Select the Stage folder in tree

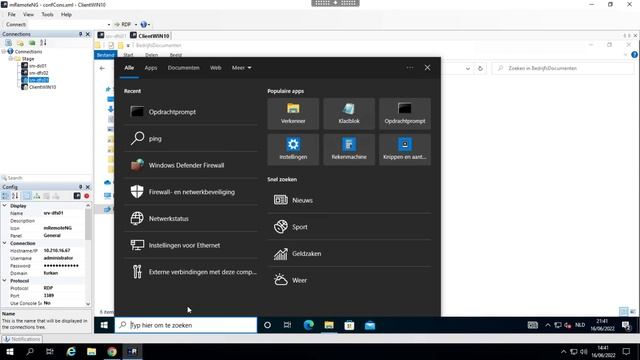click(x=28, y=59)
